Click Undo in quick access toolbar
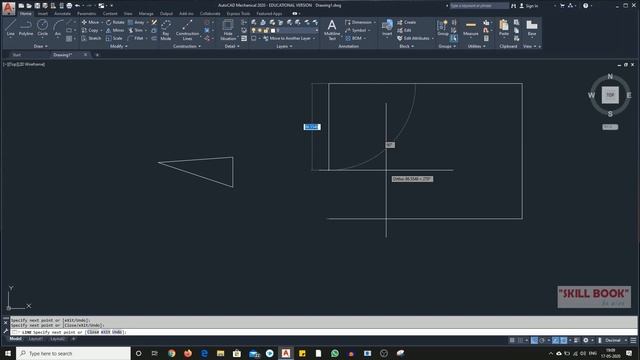 [x=77, y=6]
